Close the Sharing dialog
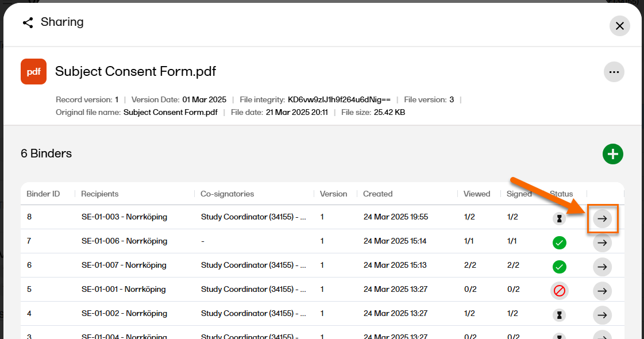The width and height of the screenshot is (644, 339). tap(619, 26)
